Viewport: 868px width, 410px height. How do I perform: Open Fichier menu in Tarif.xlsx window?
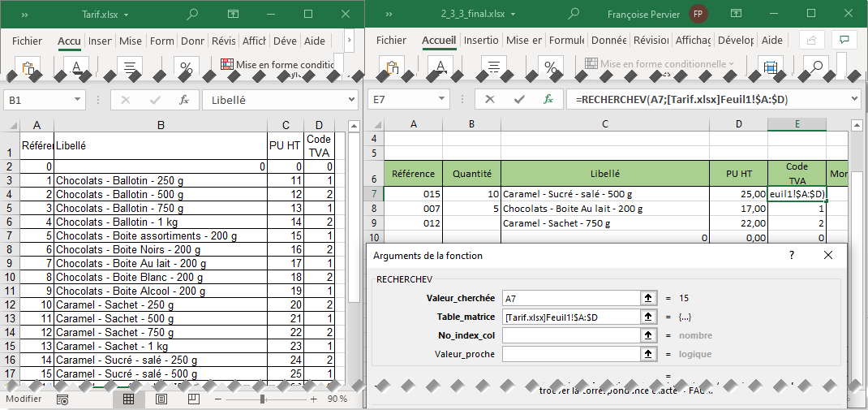(x=27, y=41)
